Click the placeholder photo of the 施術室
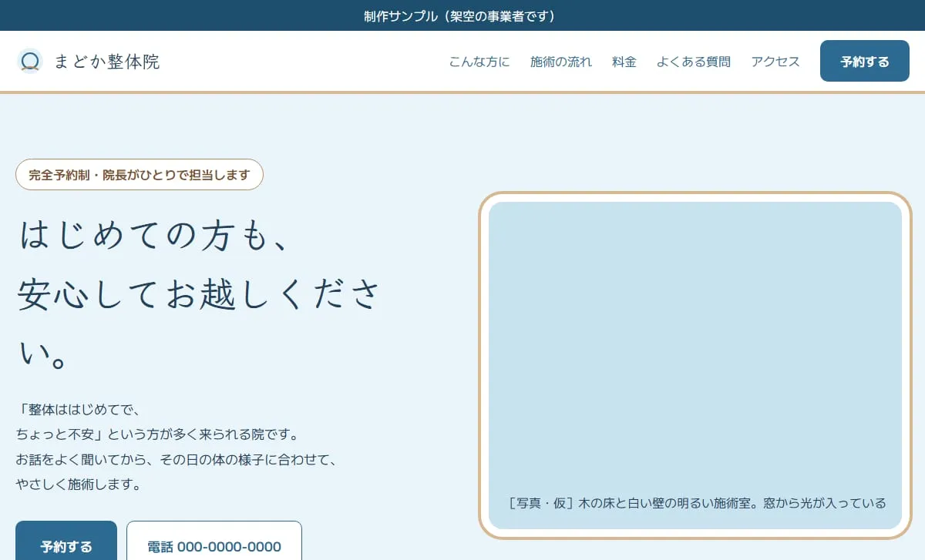 [x=695, y=365]
